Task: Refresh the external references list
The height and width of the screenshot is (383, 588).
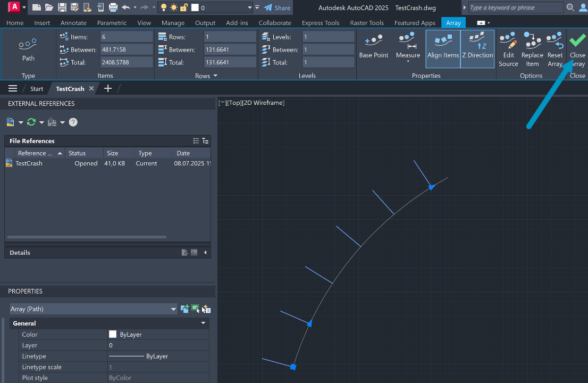Action: pyautogui.click(x=32, y=122)
